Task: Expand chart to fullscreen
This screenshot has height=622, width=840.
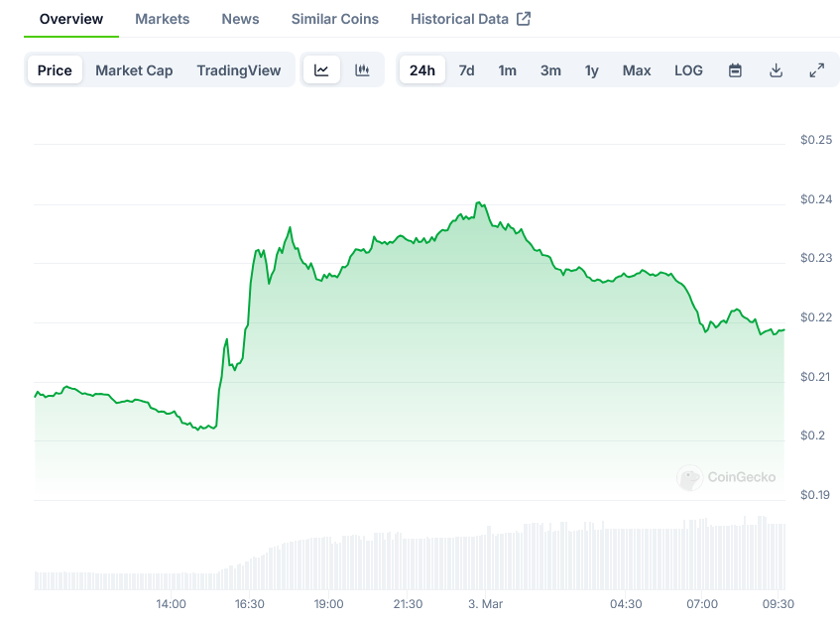Action: click(x=816, y=70)
